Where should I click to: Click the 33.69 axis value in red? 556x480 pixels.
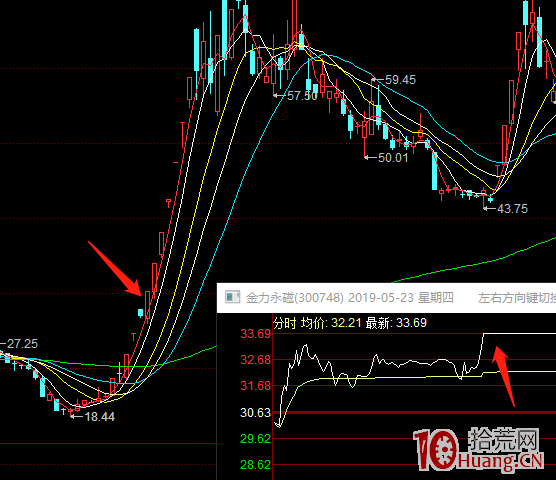[255, 334]
